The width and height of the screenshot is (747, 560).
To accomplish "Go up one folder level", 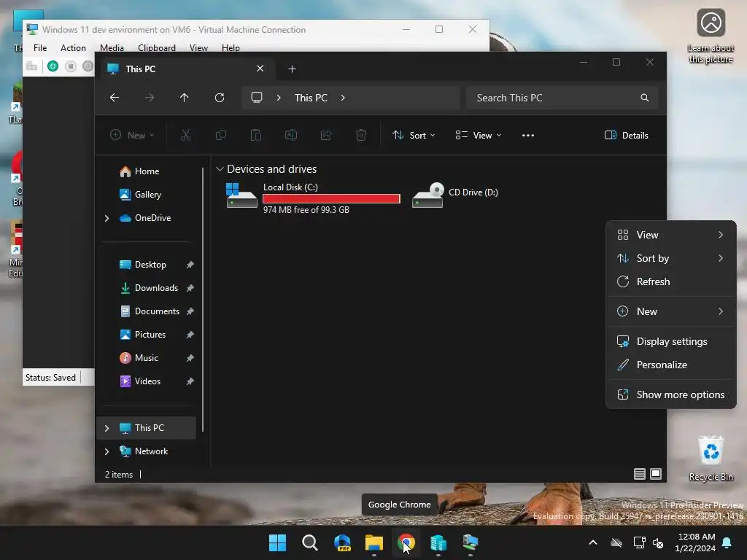I will pos(185,98).
